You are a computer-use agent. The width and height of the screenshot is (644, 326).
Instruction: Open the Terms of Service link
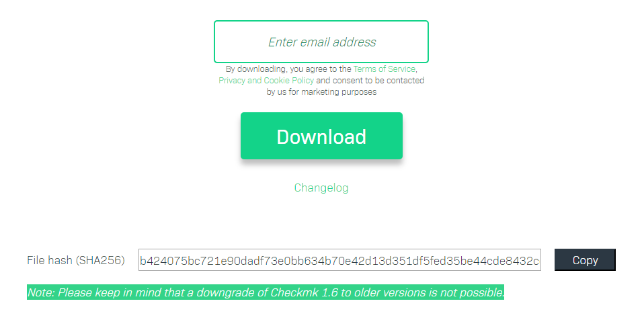385,69
